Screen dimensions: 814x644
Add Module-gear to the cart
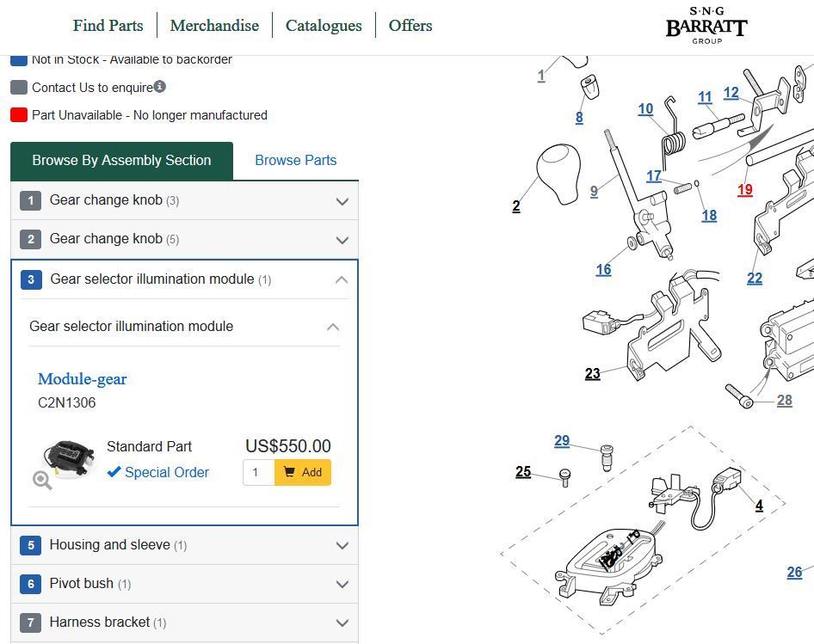[x=303, y=472]
